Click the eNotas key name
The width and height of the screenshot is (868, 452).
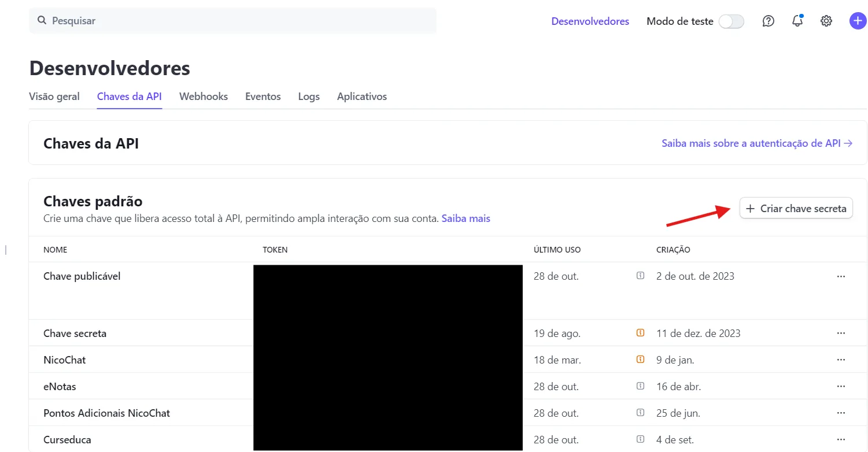(x=60, y=387)
